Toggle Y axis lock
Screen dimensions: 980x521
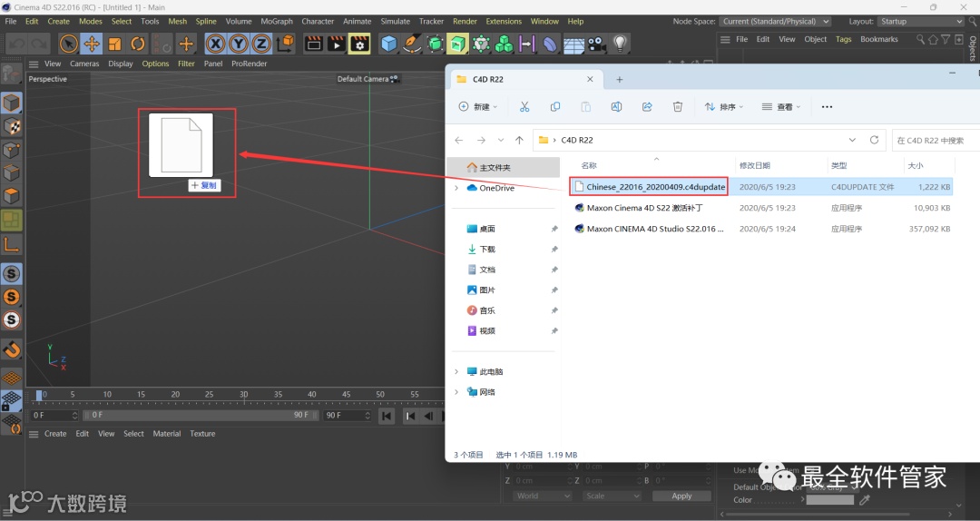tap(239, 44)
